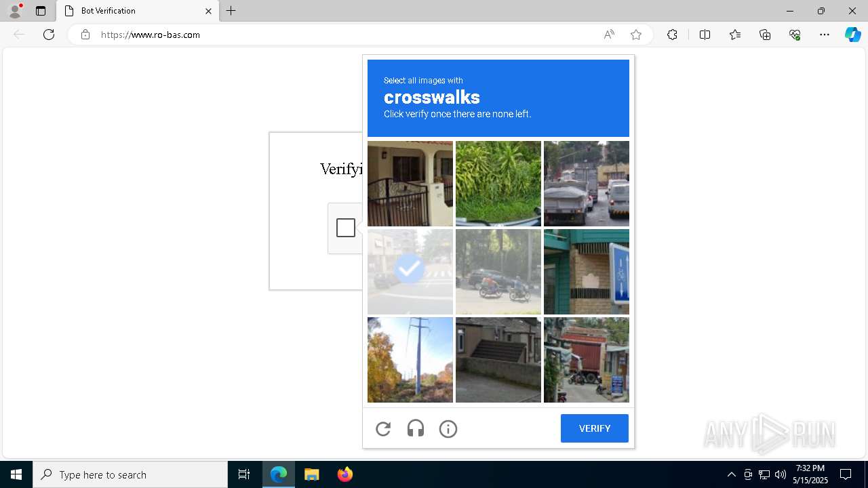Open the Windows Start menu
Viewport: 868px width, 488px height.
coord(16,474)
